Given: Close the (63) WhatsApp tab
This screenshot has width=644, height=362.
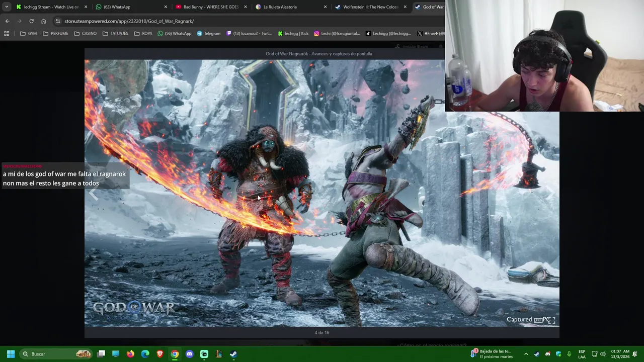Looking at the screenshot, I should [x=166, y=7].
